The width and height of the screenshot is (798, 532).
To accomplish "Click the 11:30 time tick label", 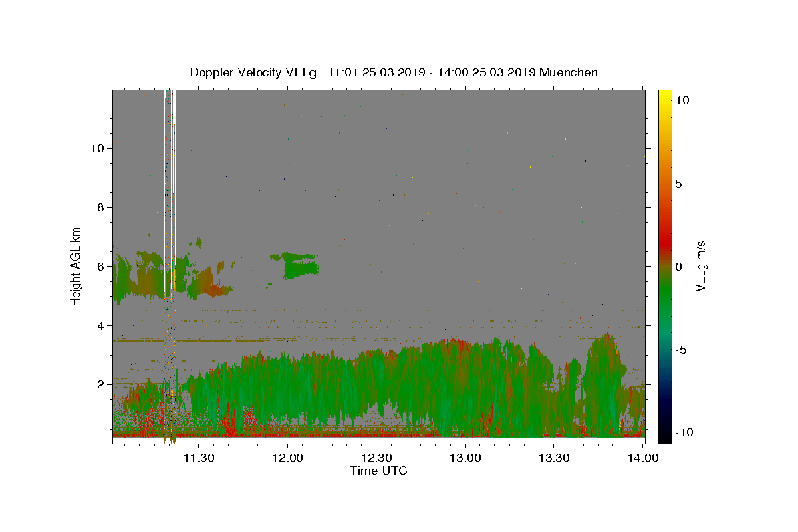I will (x=198, y=458).
